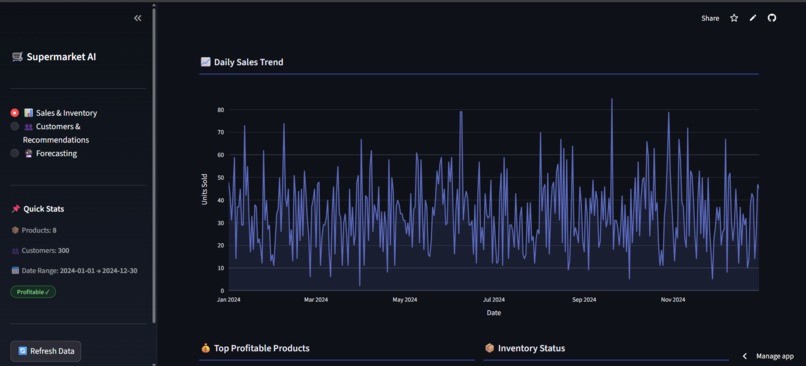This screenshot has height=366, width=806.
Task: Click the refresh arrows icon in Refresh Data
Action: (x=23, y=351)
